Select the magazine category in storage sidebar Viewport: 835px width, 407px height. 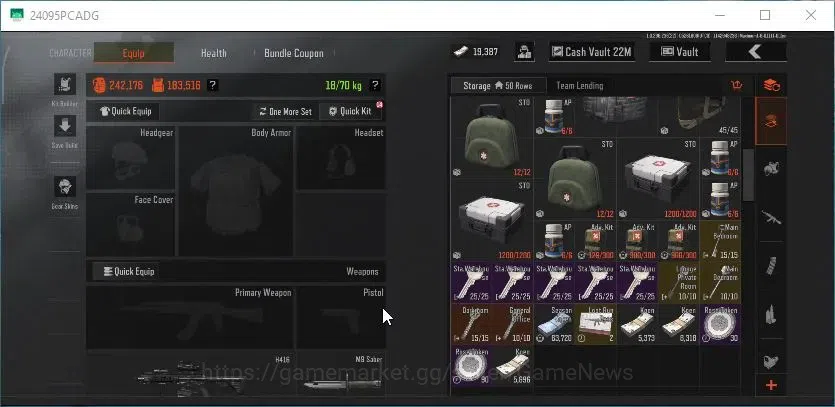pyautogui.click(x=771, y=265)
